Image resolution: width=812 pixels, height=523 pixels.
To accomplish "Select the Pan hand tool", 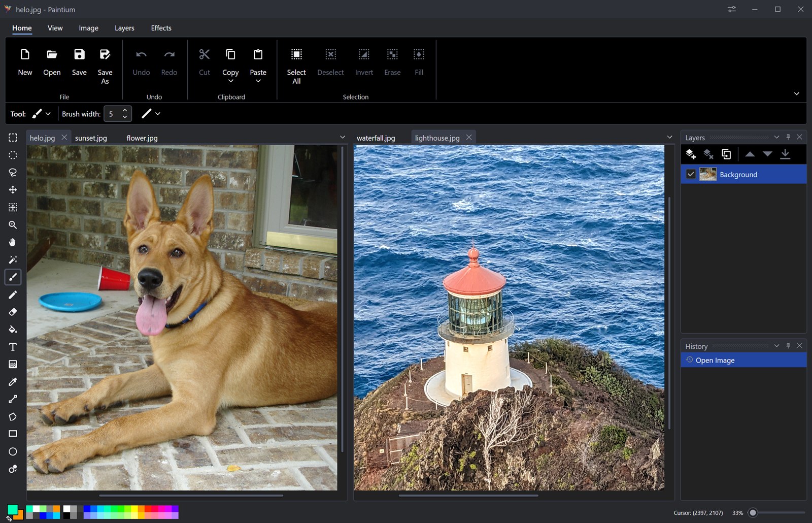I will 13,242.
